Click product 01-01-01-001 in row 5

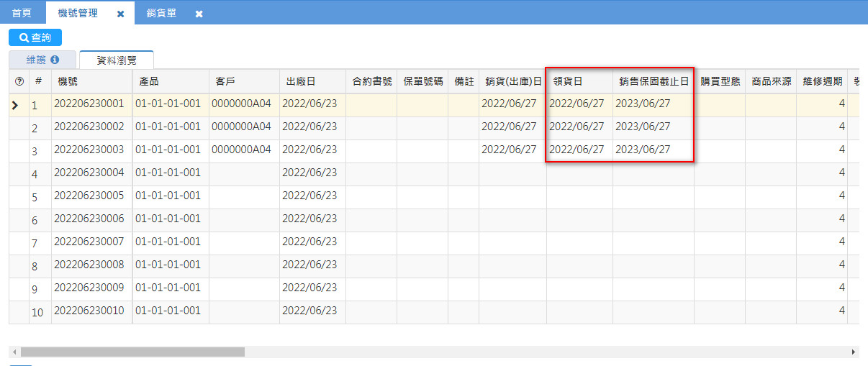168,196
